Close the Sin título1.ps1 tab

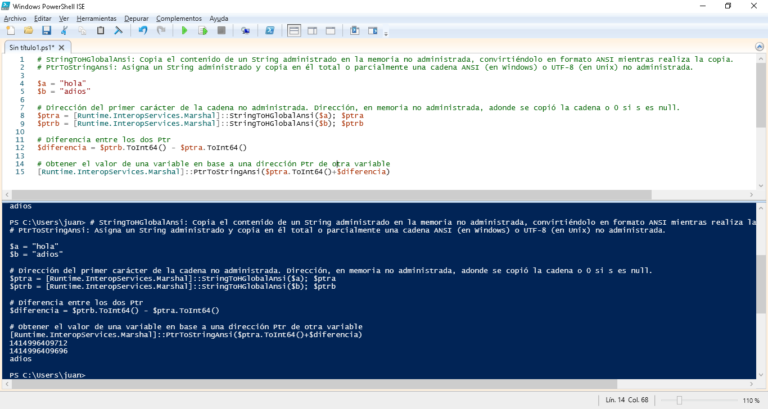tap(61, 47)
